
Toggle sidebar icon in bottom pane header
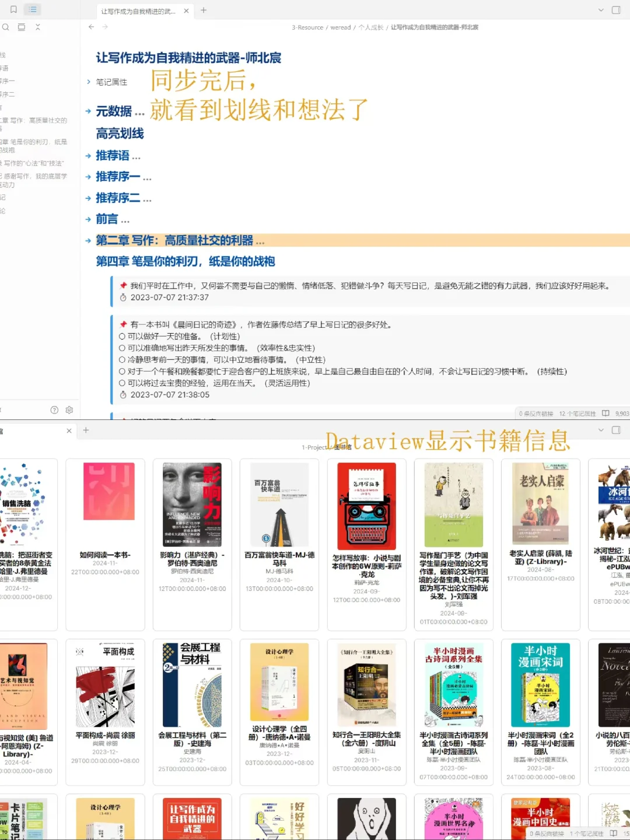click(x=616, y=430)
